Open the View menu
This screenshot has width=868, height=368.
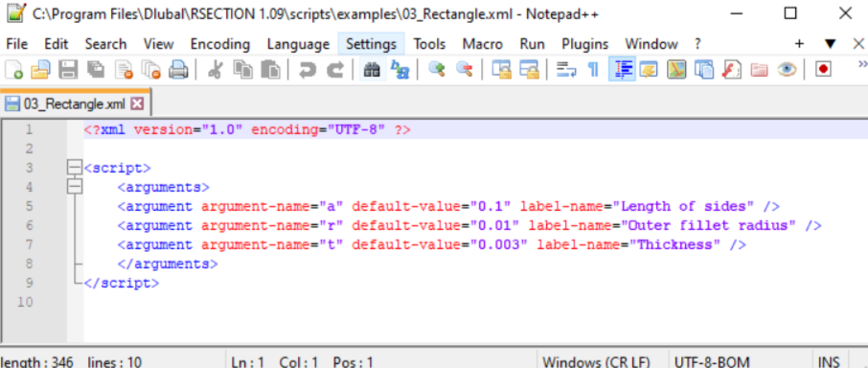(159, 44)
